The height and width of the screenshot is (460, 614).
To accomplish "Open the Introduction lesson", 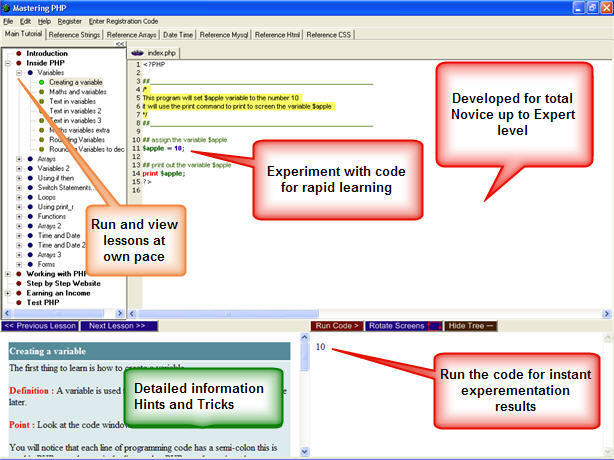I will click(47, 53).
